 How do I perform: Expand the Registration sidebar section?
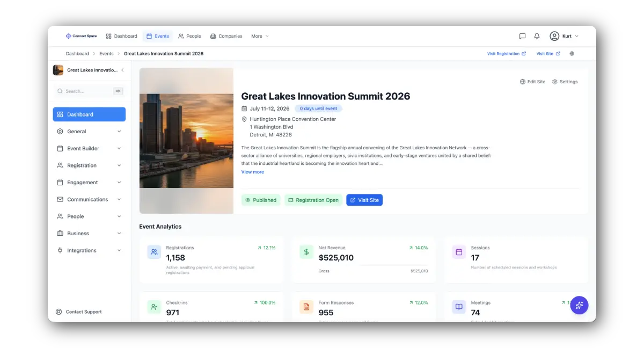[x=89, y=165]
